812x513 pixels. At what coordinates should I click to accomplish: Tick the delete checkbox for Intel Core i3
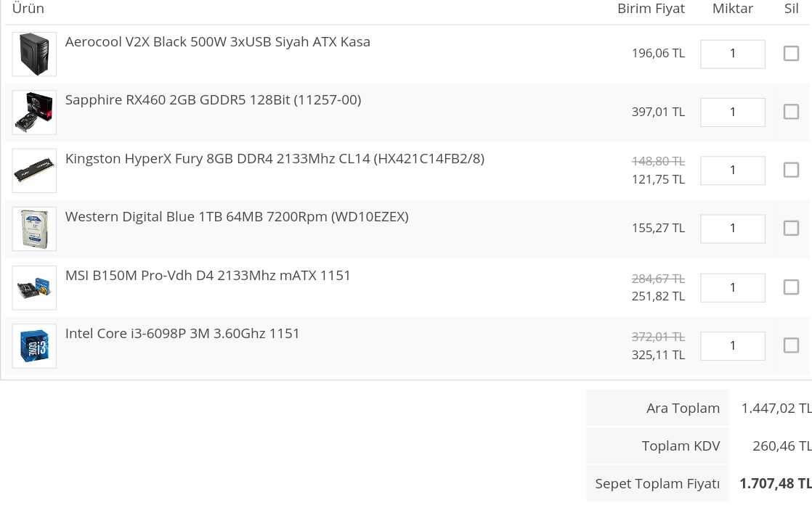point(791,345)
